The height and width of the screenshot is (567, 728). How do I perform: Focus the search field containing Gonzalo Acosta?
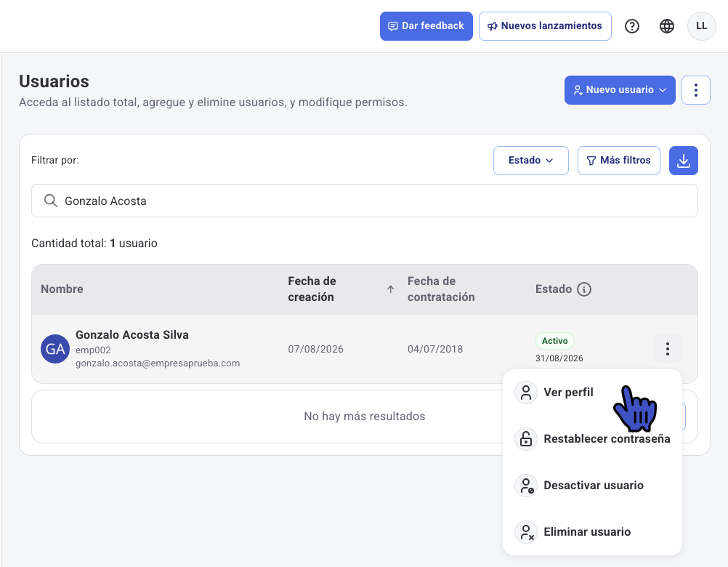coord(365,201)
